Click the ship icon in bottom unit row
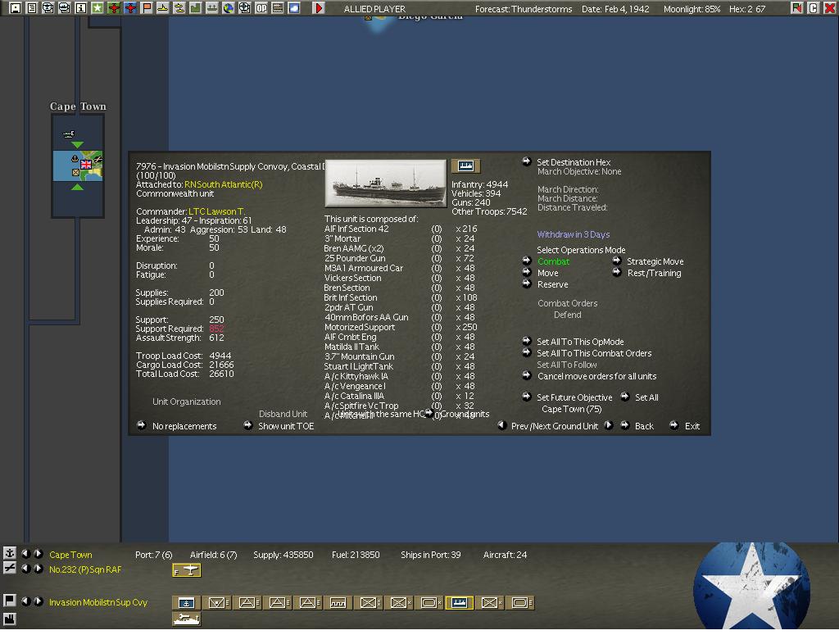This screenshot has height=644, width=839. coord(187,619)
